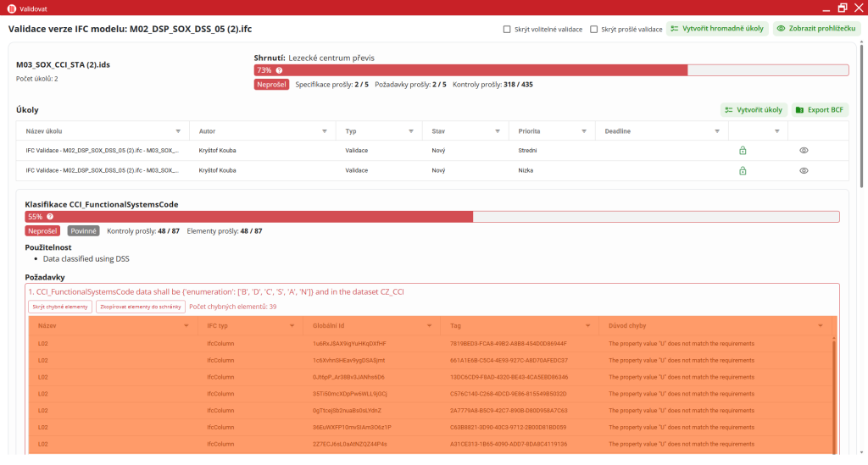Tick the Skrýt prošlé validace checkbox

pos(594,29)
